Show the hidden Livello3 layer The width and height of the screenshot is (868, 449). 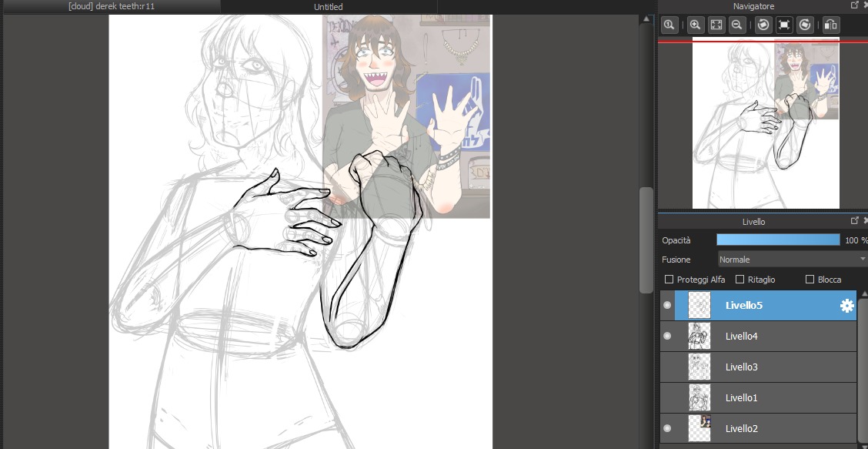pos(667,367)
